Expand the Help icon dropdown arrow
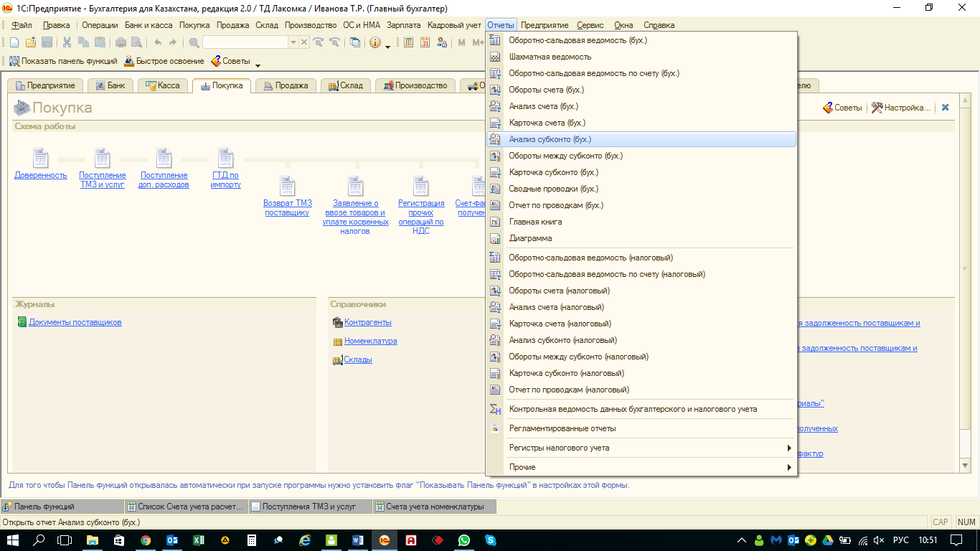 (x=387, y=45)
